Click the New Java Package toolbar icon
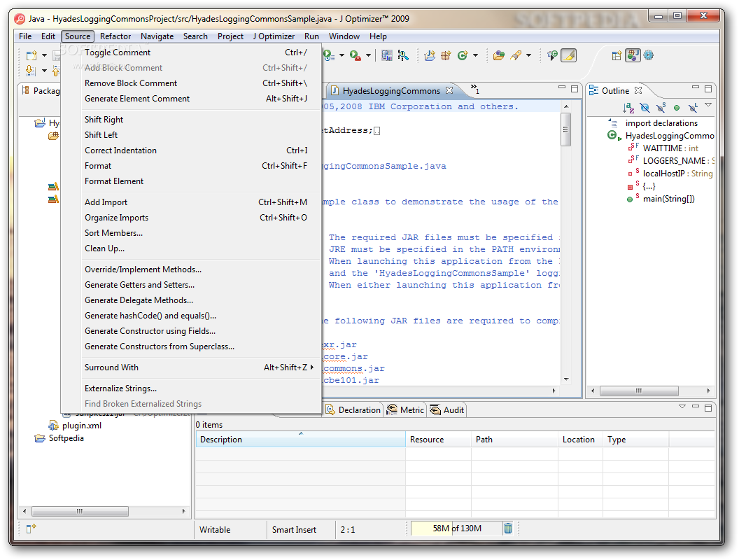Image resolution: width=739 pixels, height=560 pixels. point(446,55)
